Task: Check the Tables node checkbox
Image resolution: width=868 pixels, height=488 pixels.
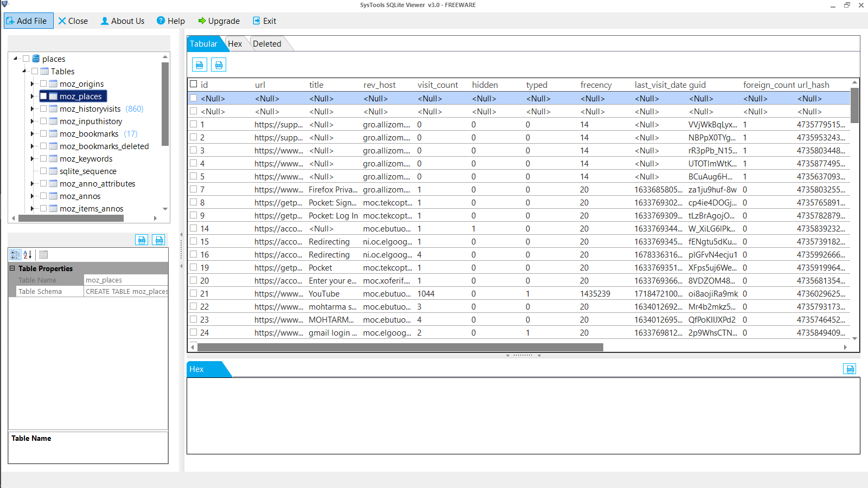Action: coord(35,71)
